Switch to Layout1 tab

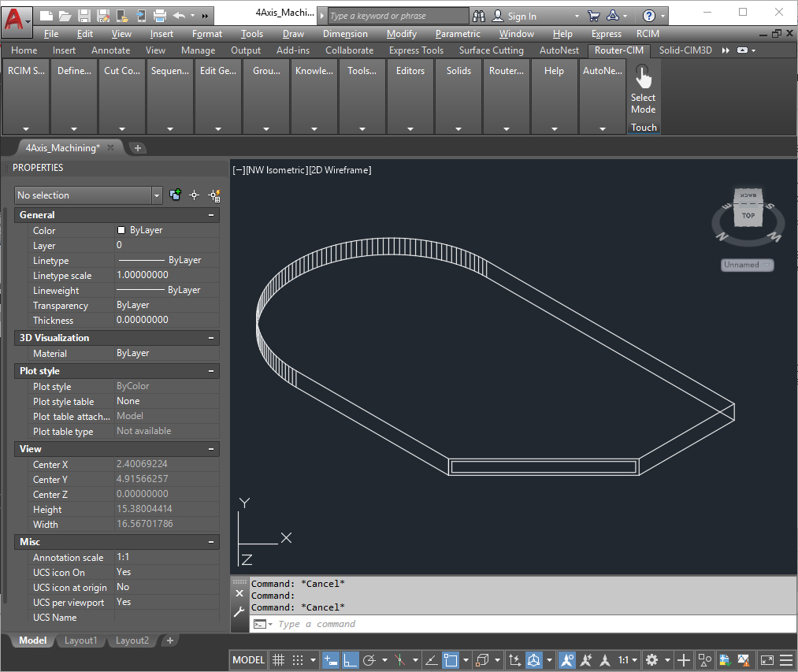pyautogui.click(x=80, y=640)
